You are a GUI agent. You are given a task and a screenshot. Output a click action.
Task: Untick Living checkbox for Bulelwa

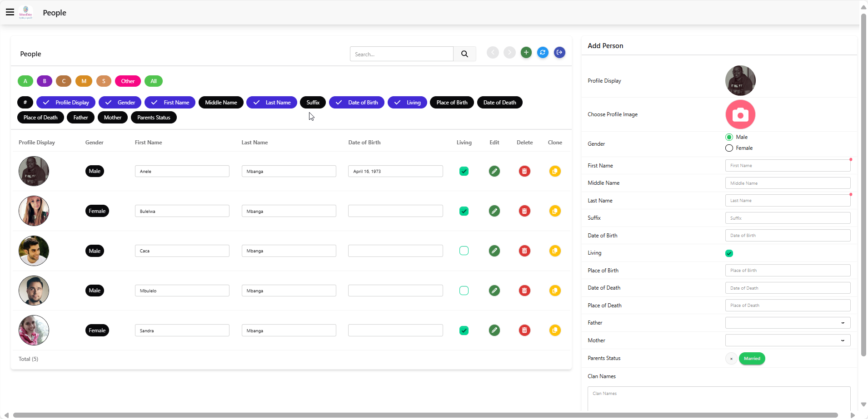pyautogui.click(x=464, y=211)
